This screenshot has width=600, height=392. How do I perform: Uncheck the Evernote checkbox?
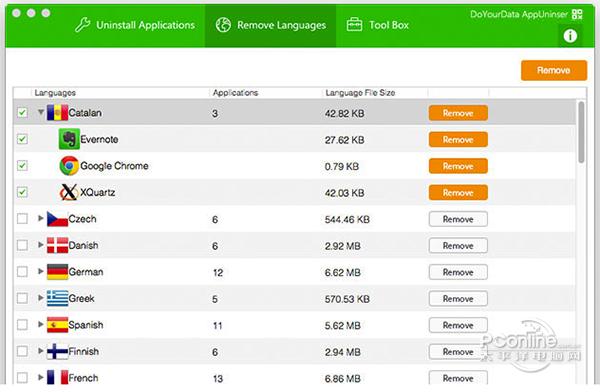[x=23, y=139]
